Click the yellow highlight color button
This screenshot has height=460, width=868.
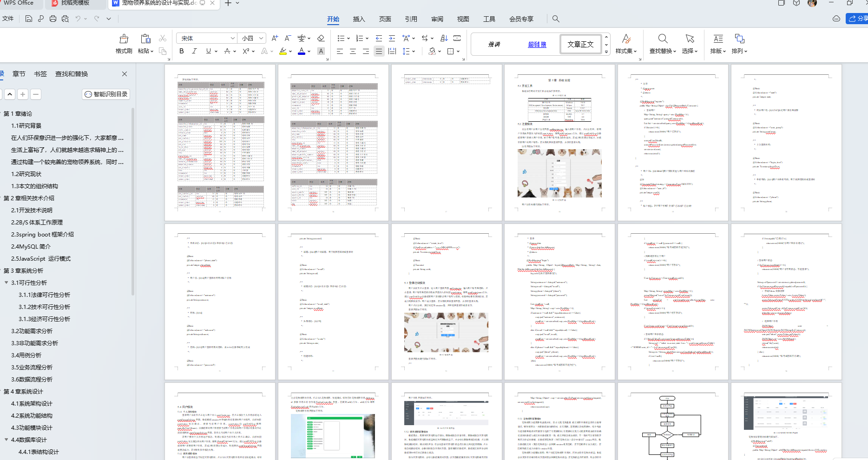tap(283, 51)
